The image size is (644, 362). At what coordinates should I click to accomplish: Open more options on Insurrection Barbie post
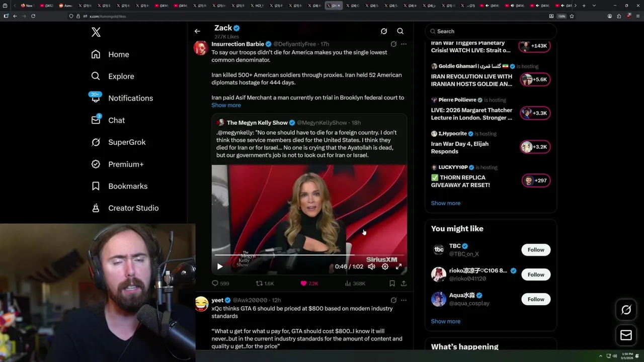(x=404, y=44)
